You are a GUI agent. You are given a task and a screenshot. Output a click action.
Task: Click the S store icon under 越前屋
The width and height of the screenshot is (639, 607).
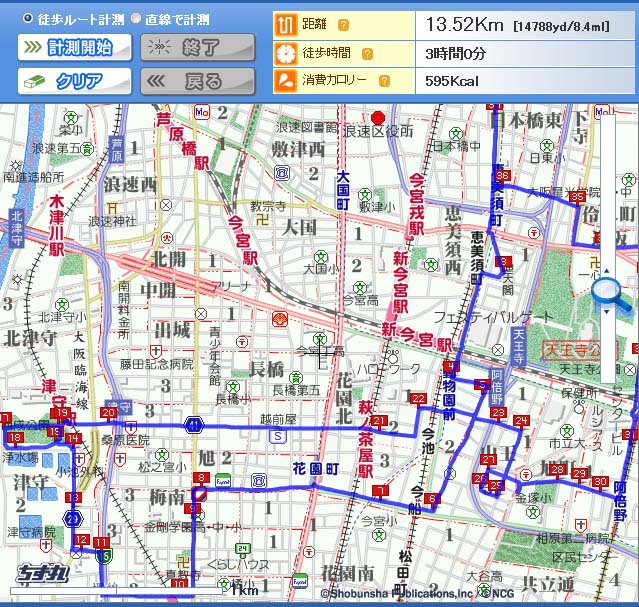click(278, 437)
